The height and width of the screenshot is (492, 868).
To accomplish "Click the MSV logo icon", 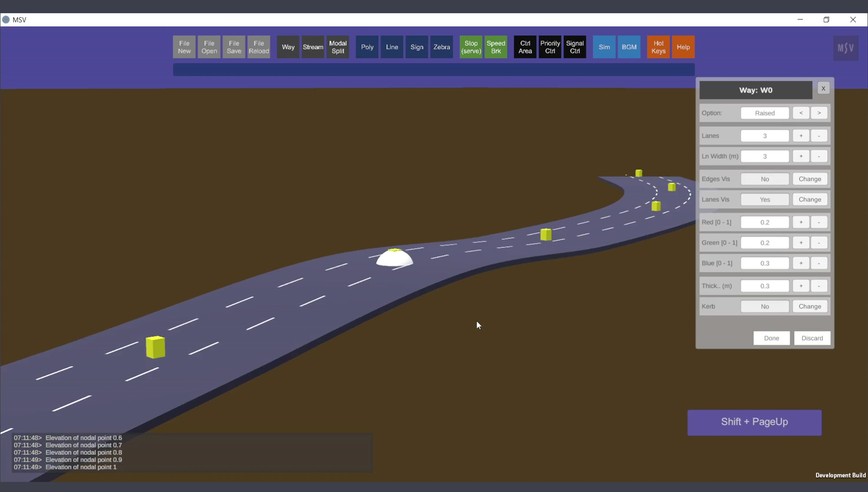I will coord(845,48).
